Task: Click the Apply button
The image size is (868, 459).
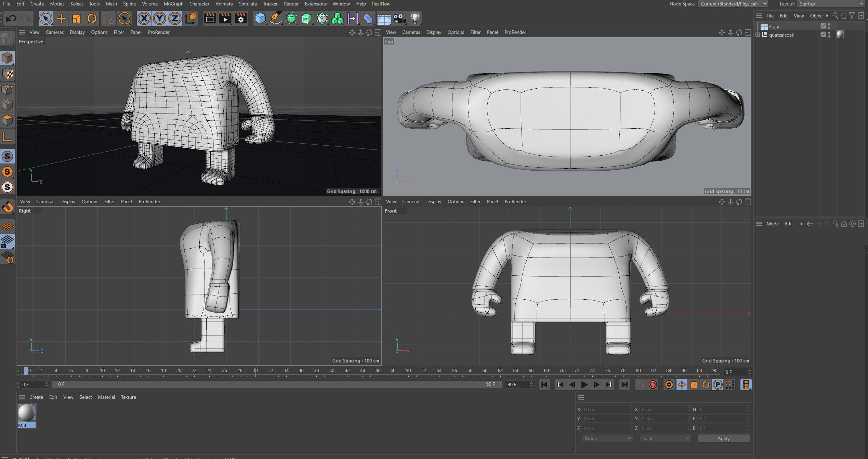Action: coord(723,438)
